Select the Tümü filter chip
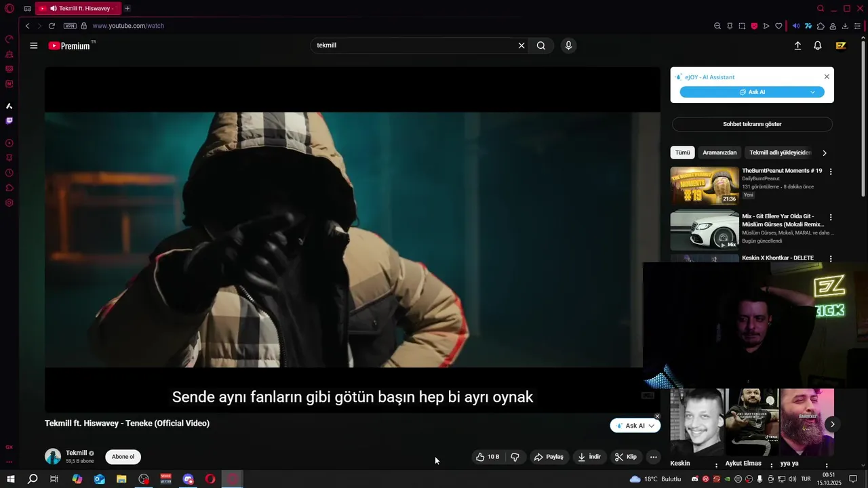This screenshot has width=868, height=488. [682, 152]
